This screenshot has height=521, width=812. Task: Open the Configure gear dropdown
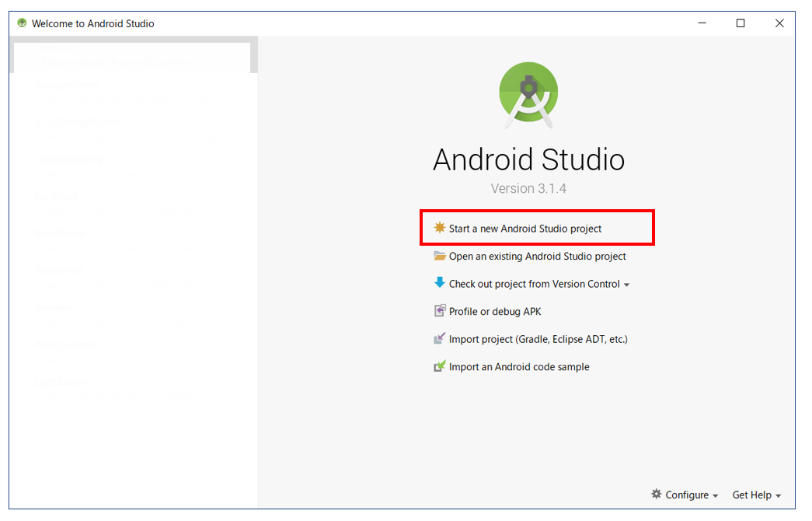point(685,495)
